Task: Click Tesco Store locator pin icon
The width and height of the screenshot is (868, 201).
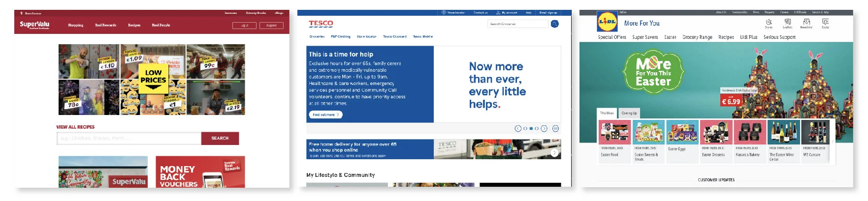Action: click(444, 13)
